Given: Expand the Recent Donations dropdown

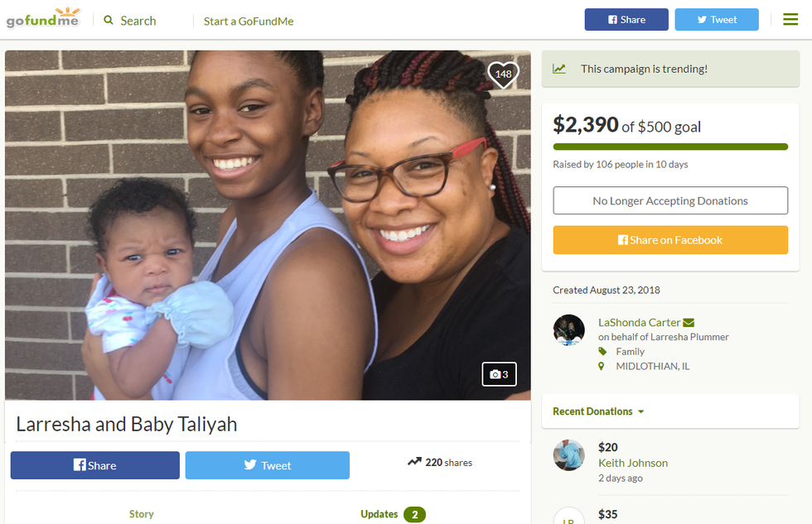Looking at the screenshot, I should 598,411.
